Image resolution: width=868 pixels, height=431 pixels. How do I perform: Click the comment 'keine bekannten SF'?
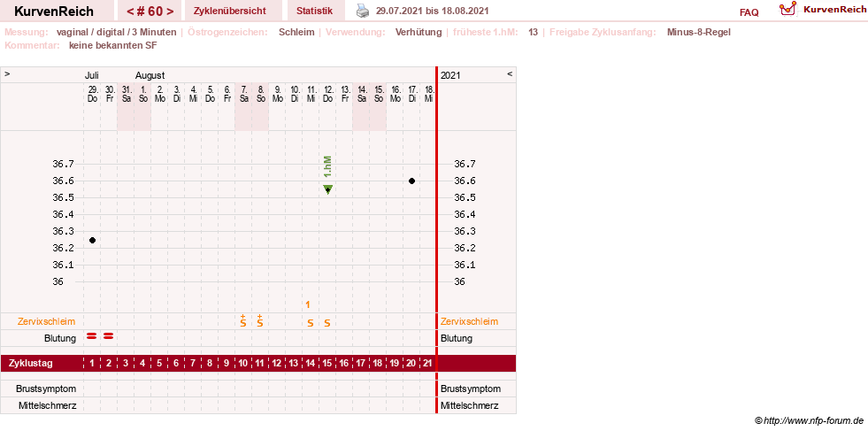(113, 45)
